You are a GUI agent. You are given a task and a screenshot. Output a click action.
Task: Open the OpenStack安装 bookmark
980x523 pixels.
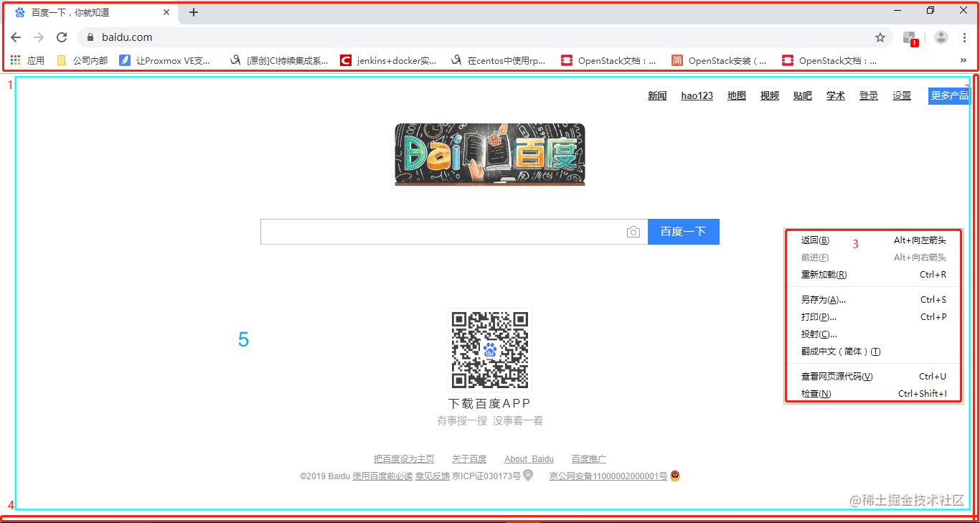click(x=719, y=61)
